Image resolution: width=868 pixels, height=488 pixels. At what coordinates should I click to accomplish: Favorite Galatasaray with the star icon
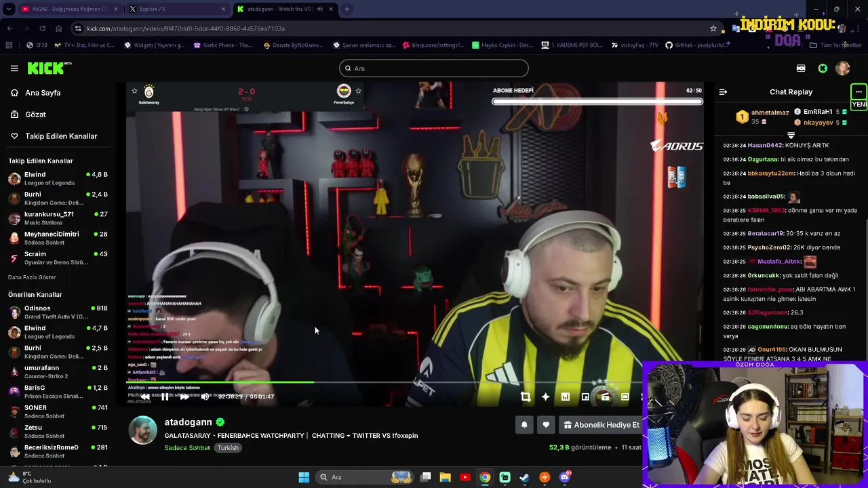tap(134, 91)
